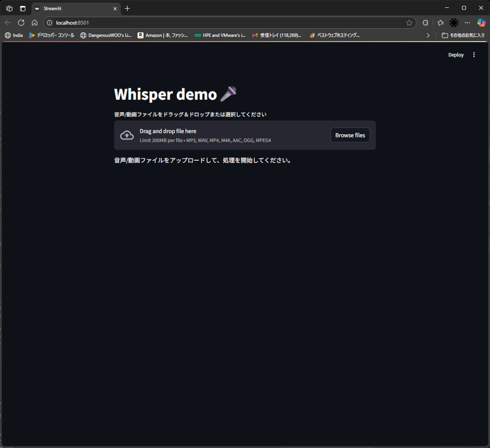Click the round profile avatar icon
The image size is (490, 448).
pyautogui.click(x=454, y=23)
